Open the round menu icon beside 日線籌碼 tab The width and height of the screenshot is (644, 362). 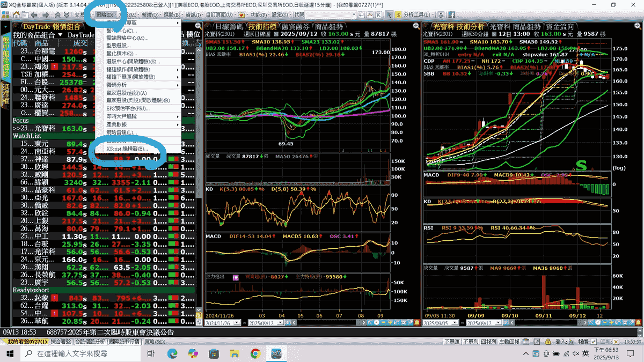tap(209, 26)
